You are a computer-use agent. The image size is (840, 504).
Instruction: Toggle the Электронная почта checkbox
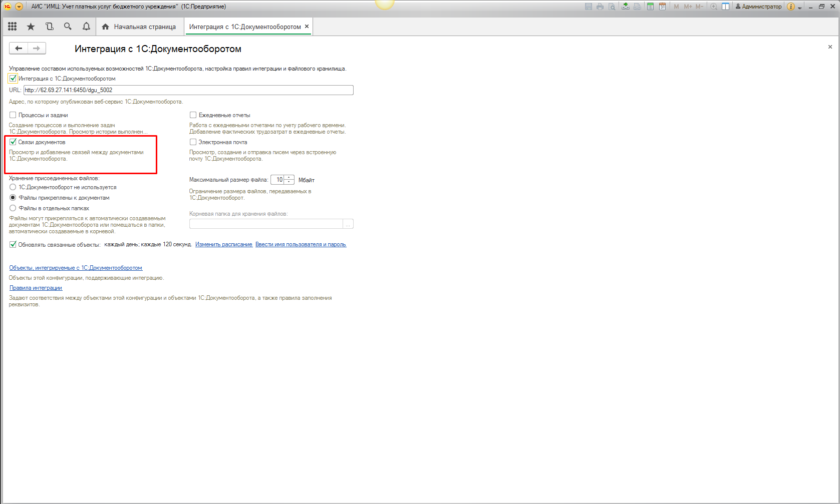coord(193,142)
